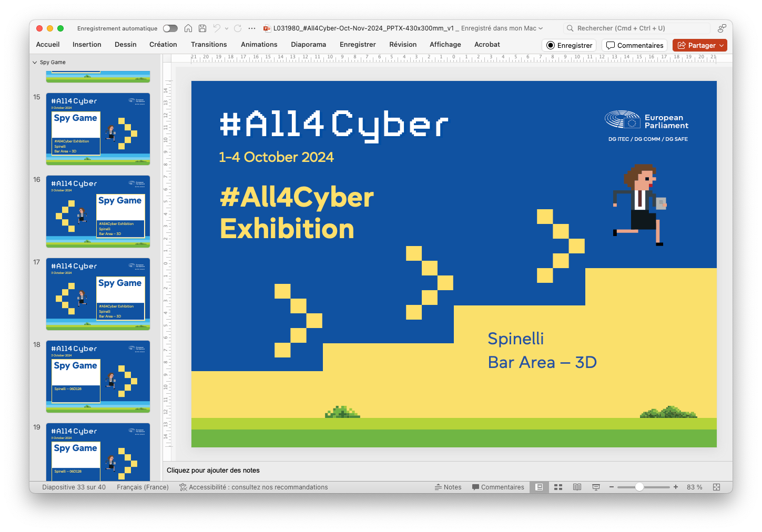Select slide 17 thumbnail
Image resolution: width=762 pixels, height=532 pixels.
pos(98,294)
